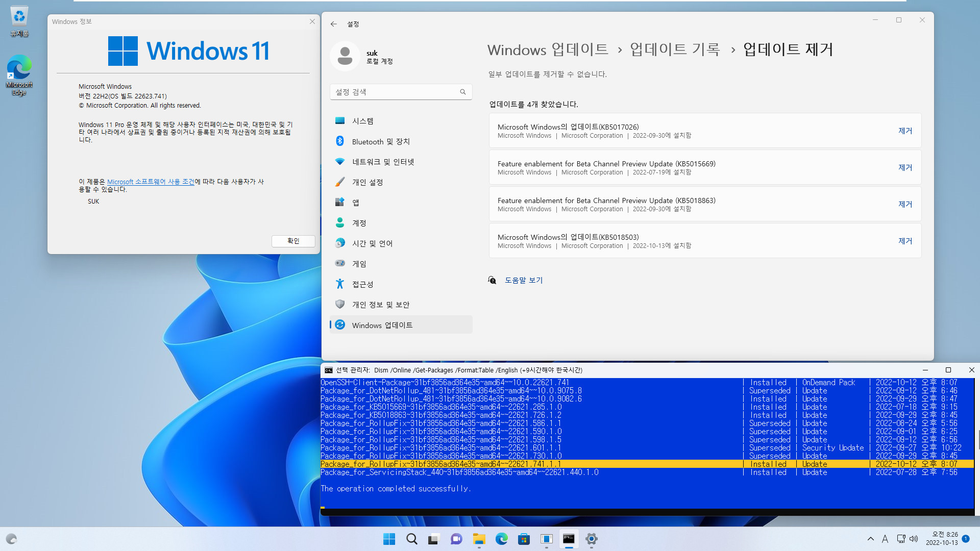The height and width of the screenshot is (551, 980).
Task: Click the 설정 검색 input field
Action: click(401, 92)
